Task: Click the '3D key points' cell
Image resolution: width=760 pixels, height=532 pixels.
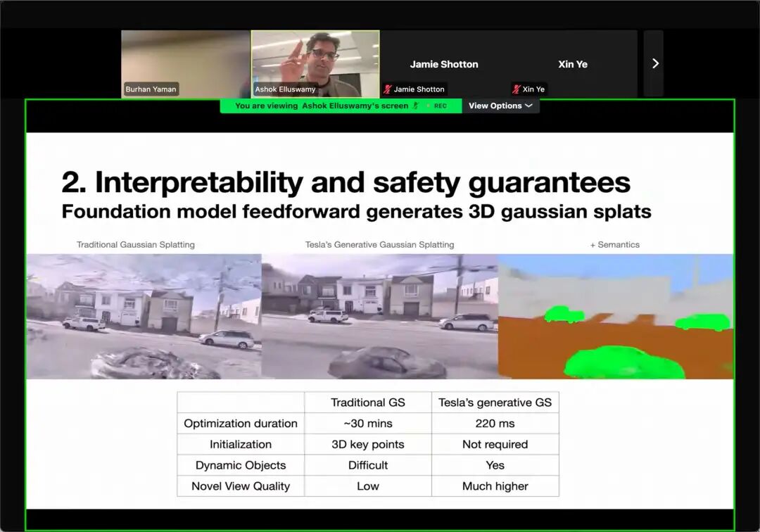Action: [368, 444]
